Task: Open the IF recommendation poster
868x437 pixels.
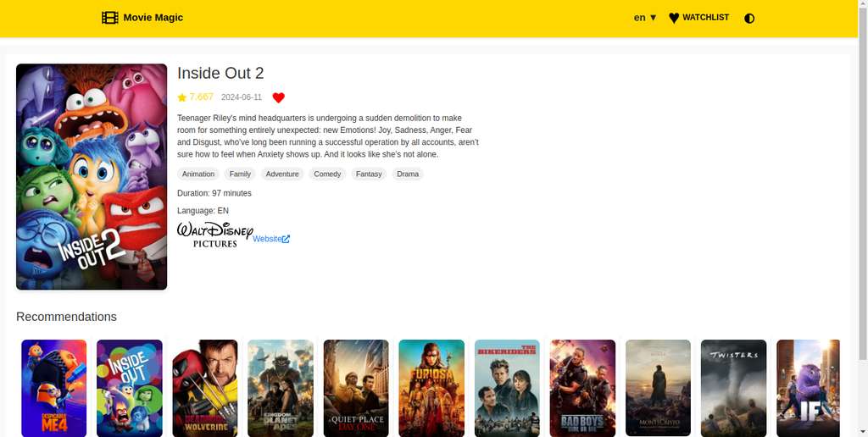Action: point(808,389)
